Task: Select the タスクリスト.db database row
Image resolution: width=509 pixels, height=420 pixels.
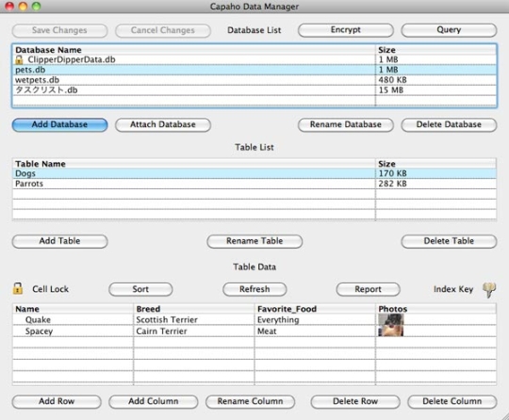Action: [254, 90]
